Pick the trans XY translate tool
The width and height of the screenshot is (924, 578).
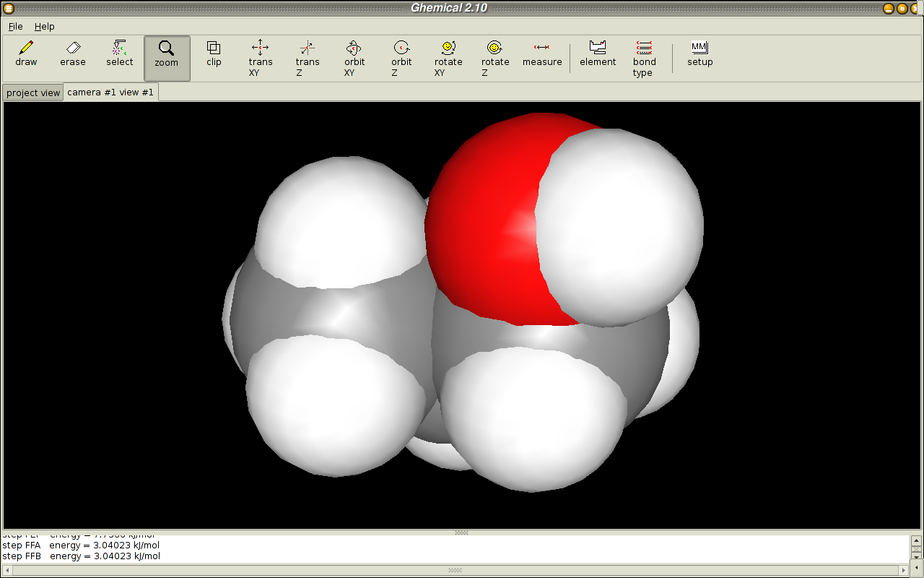261,58
